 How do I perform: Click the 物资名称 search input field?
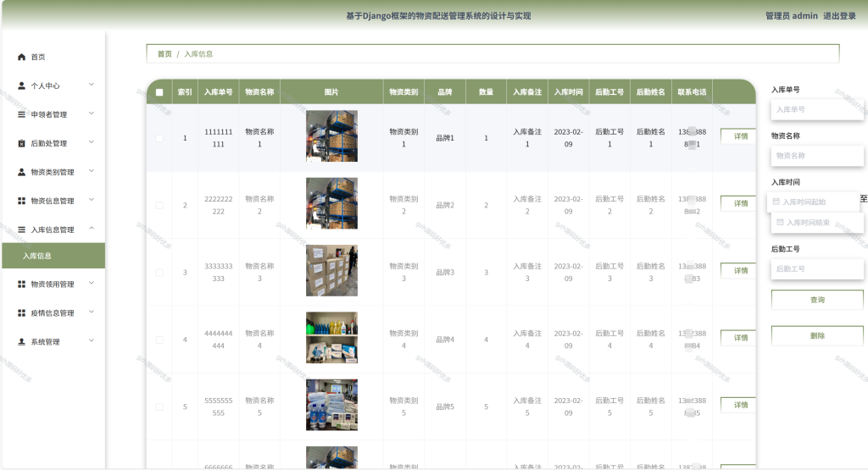[x=817, y=156]
